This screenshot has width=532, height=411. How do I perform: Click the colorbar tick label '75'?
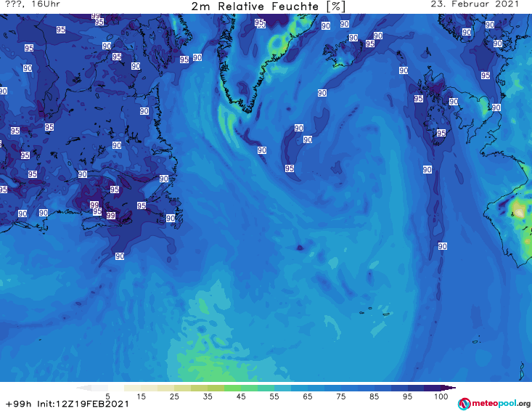pyautogui.click(x=340, y=396)
